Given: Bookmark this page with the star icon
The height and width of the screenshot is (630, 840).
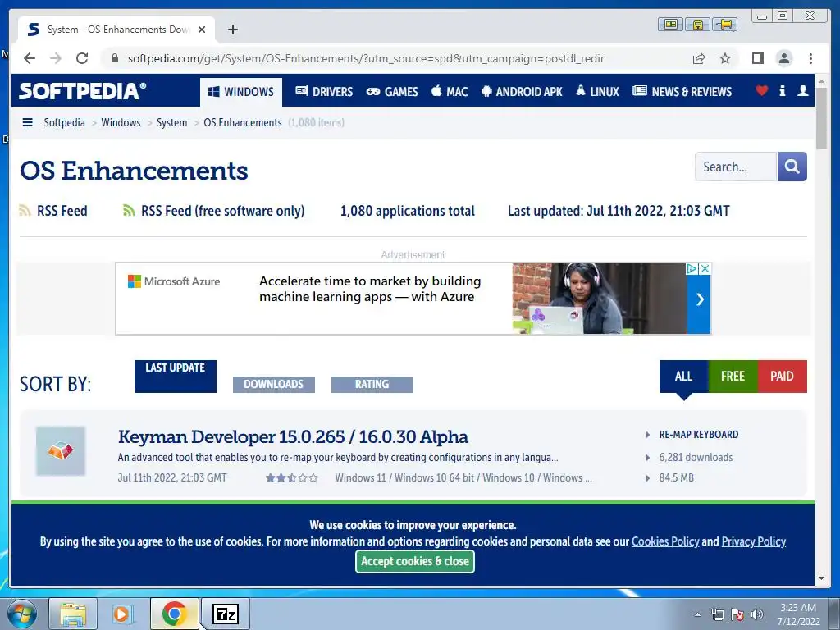Looking at the screenshot, I should pos(725,58).
